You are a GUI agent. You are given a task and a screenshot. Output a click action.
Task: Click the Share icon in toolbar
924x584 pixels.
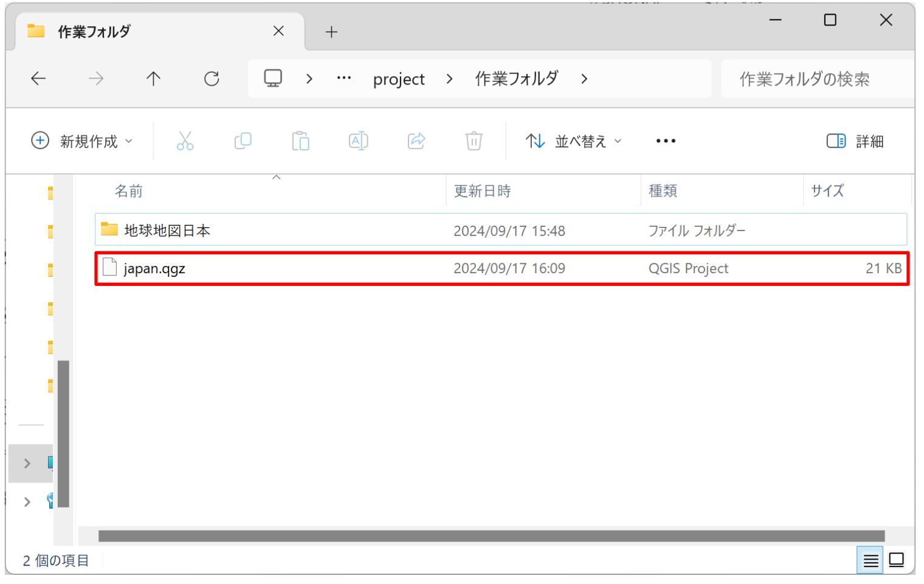coord(416,141)
